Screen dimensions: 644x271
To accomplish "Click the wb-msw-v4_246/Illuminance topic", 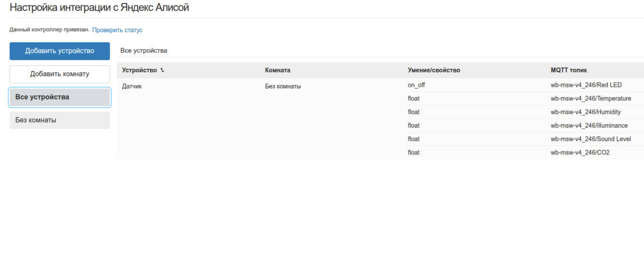I will click(589, 126).
